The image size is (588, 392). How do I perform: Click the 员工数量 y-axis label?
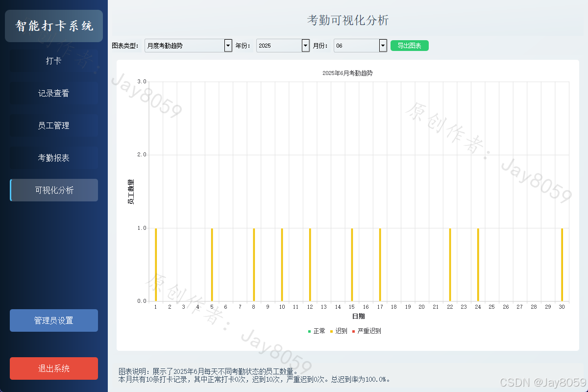pyautogui.click(x=131, y=192)
